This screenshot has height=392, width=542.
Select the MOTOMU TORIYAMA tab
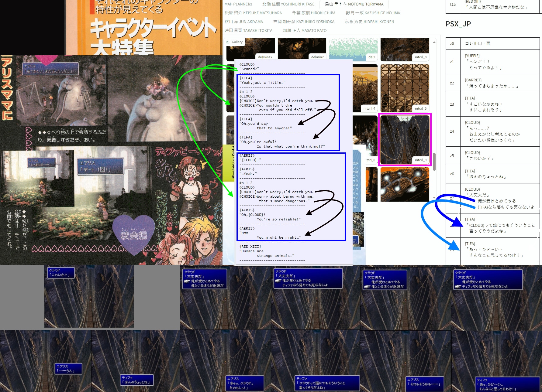click(354, 4)
